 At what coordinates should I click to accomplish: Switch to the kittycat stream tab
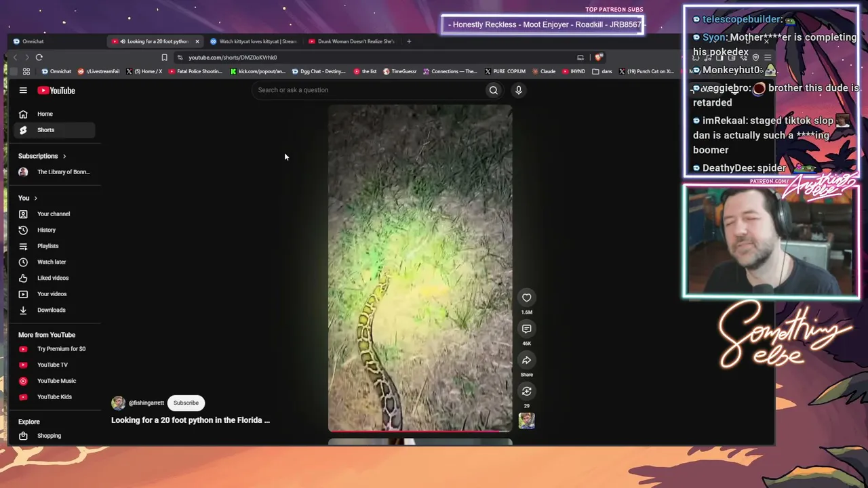(255, 41)
